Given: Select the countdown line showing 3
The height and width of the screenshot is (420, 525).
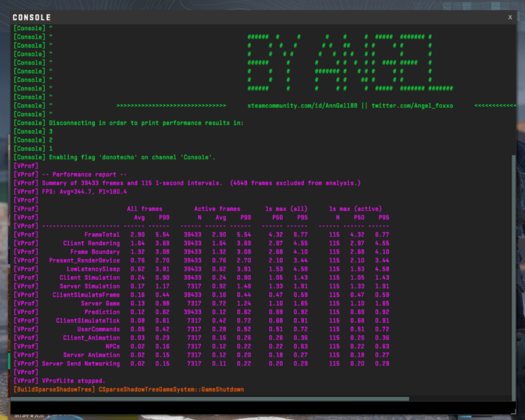Looking at the screenshot, I should tap(51, 132).
